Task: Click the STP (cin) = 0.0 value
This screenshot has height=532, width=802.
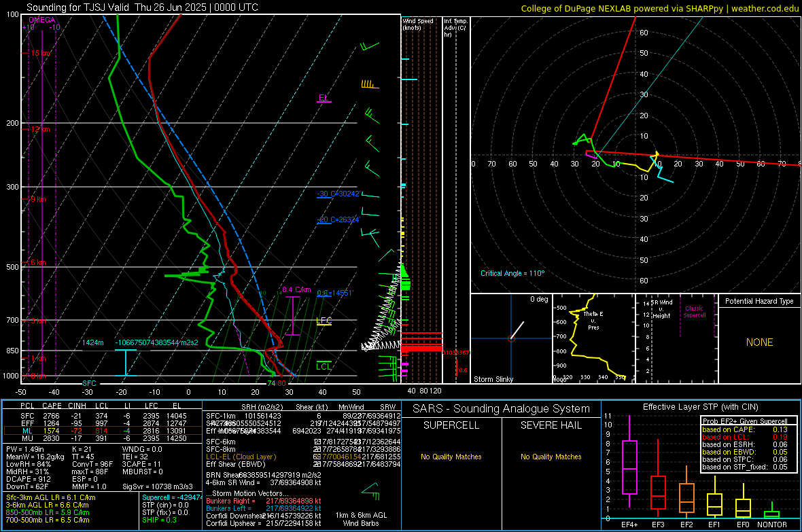Action: [x=165, y=505]
